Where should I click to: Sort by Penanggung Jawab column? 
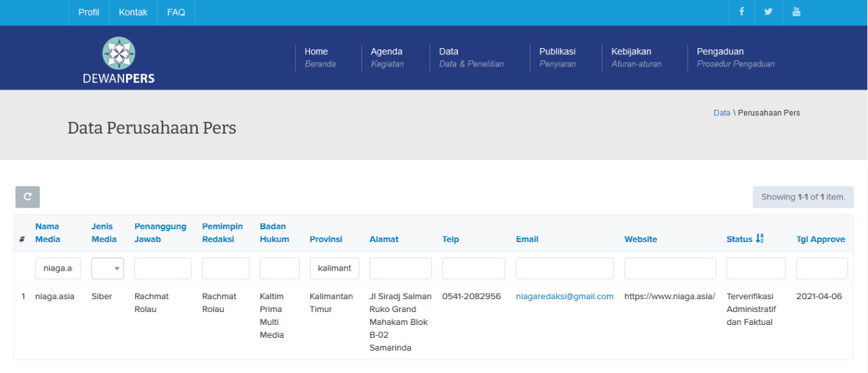pyautogui.click(x=160, y=233)
